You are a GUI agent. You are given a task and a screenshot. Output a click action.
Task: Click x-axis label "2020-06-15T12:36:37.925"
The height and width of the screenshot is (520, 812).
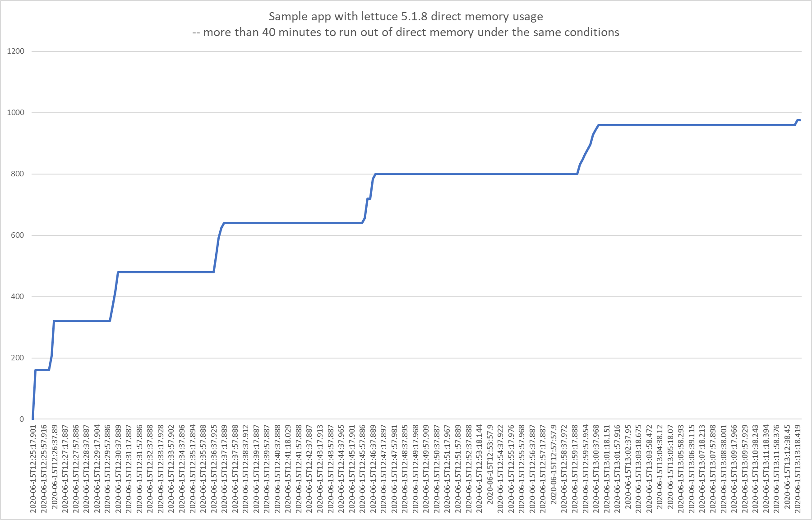pos(214,469)
